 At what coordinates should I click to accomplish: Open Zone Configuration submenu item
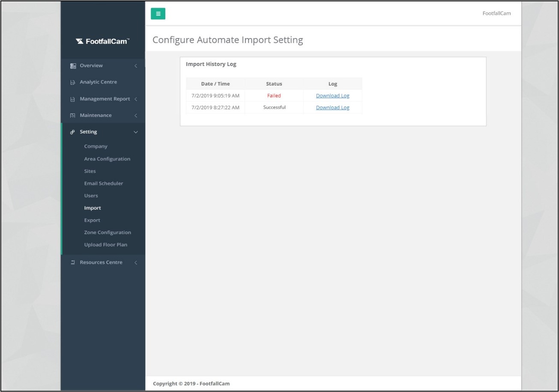tap(108, 232)
